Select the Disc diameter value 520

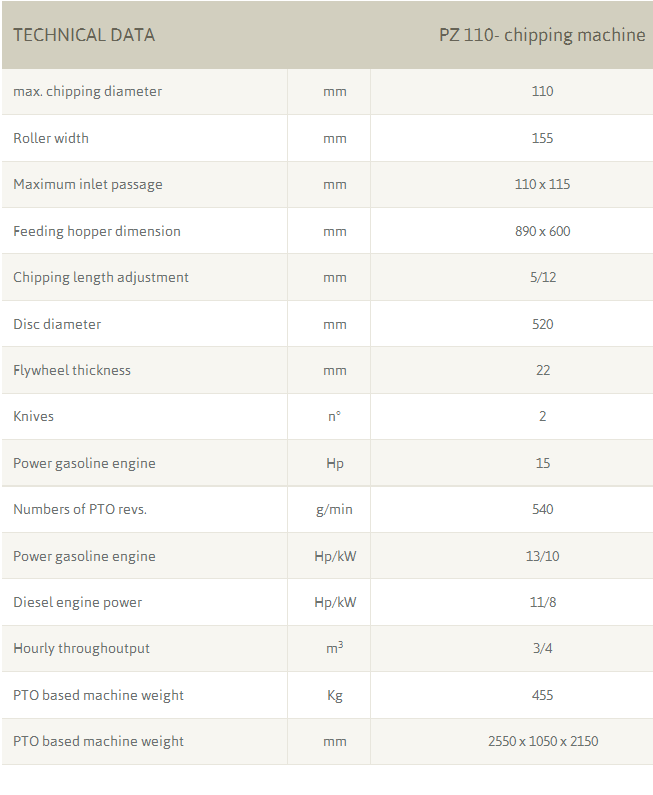click(x=542, y=324)
